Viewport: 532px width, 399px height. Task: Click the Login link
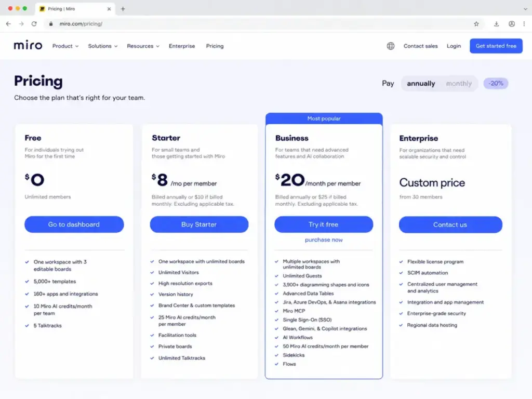point(454,46)
